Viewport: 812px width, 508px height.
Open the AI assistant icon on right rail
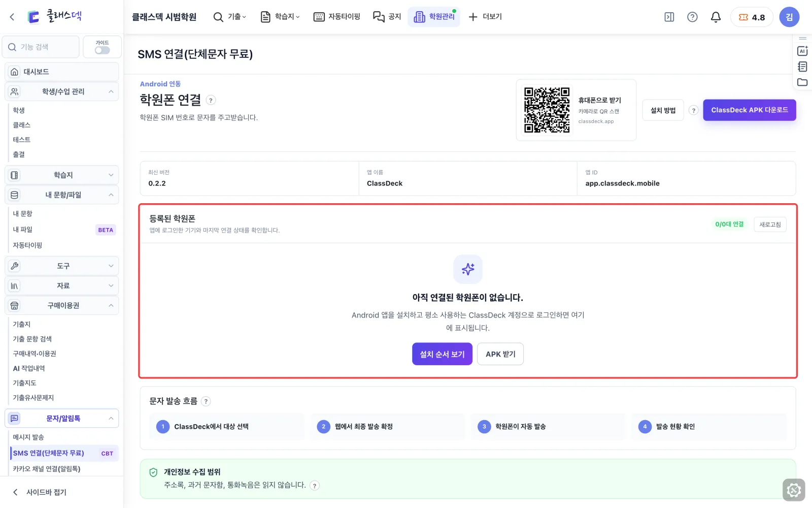[802, 51]
